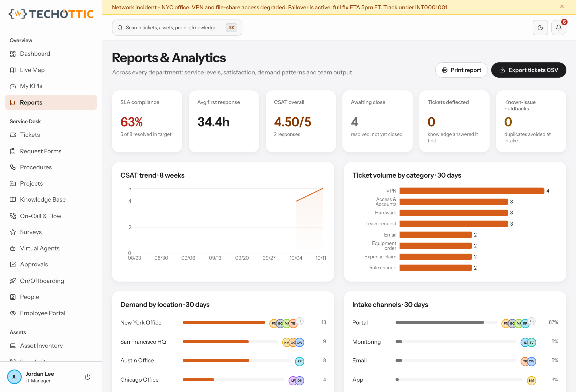Open My KPIs page

point(51,86)
